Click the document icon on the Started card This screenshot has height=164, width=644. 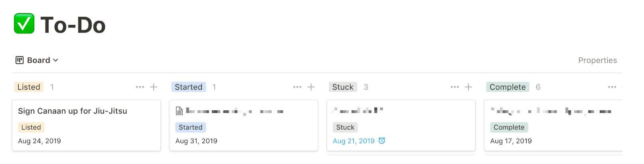coord(179,111)
